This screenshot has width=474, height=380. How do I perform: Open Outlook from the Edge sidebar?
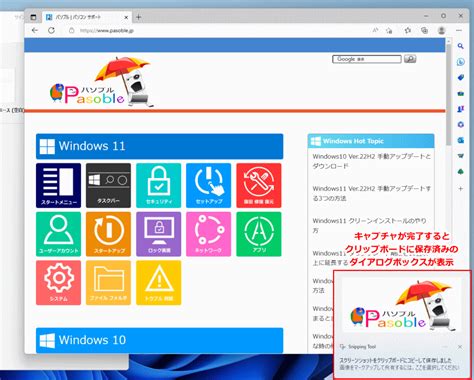(461, 140)
